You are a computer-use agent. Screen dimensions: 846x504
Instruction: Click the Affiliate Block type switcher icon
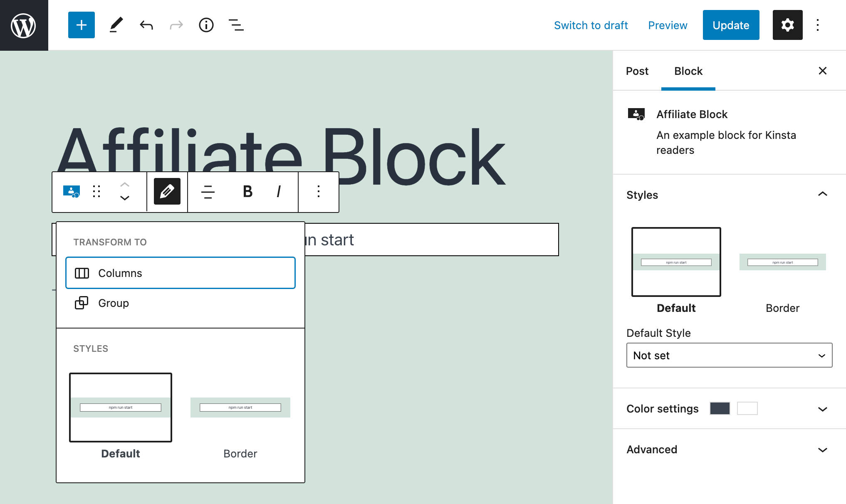click(x=71, y=192)
